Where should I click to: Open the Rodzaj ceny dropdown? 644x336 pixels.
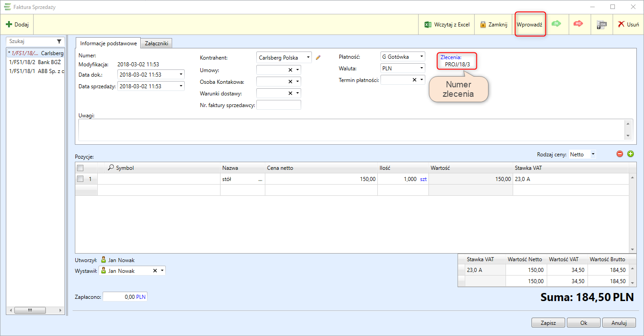(593, 154)
